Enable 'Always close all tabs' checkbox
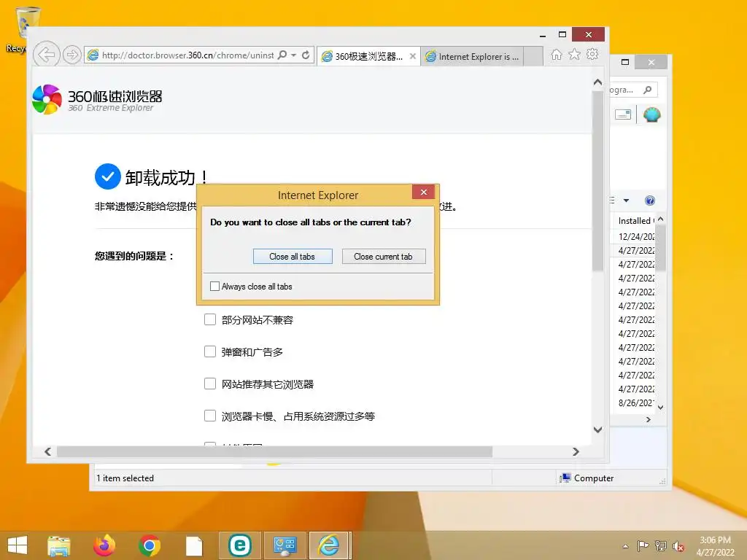 click(215, 286)
